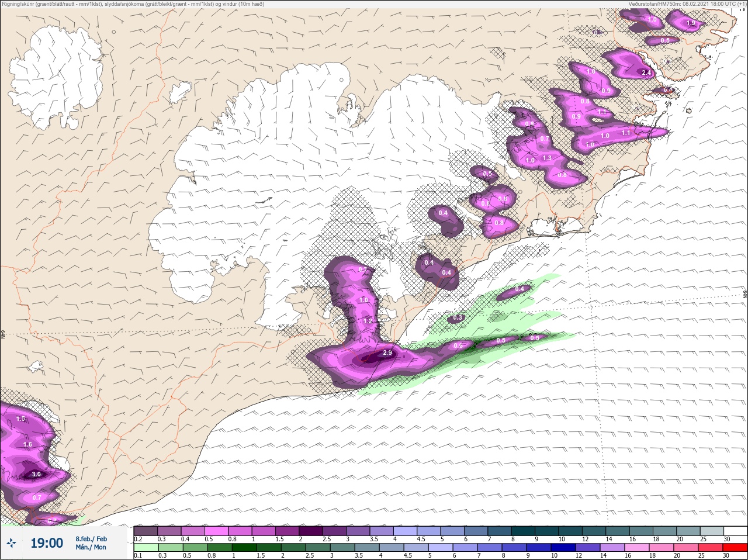The height and width of the screenshot is (560, 748).
Task: Click the weekday text 'Mán./ Mon'
Action: (x=91, y=547)
